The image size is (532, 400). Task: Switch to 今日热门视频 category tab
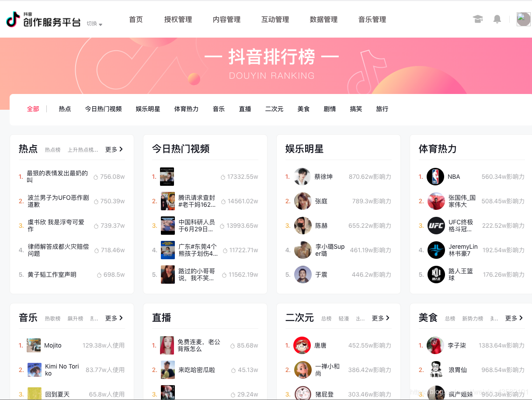pos(103,109)
